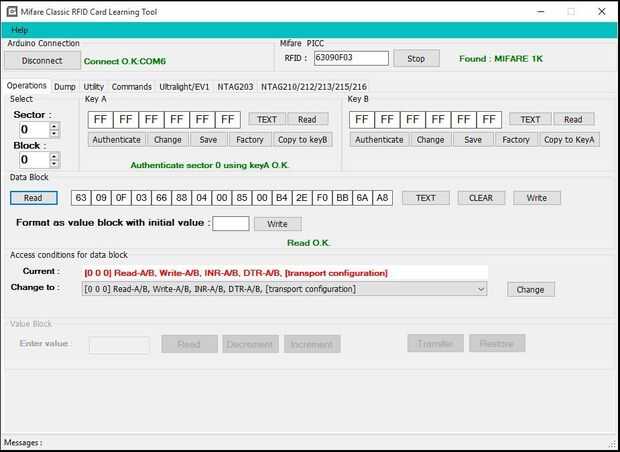
Task: Click first Key B byte field
Action: [x=362, y=120]
